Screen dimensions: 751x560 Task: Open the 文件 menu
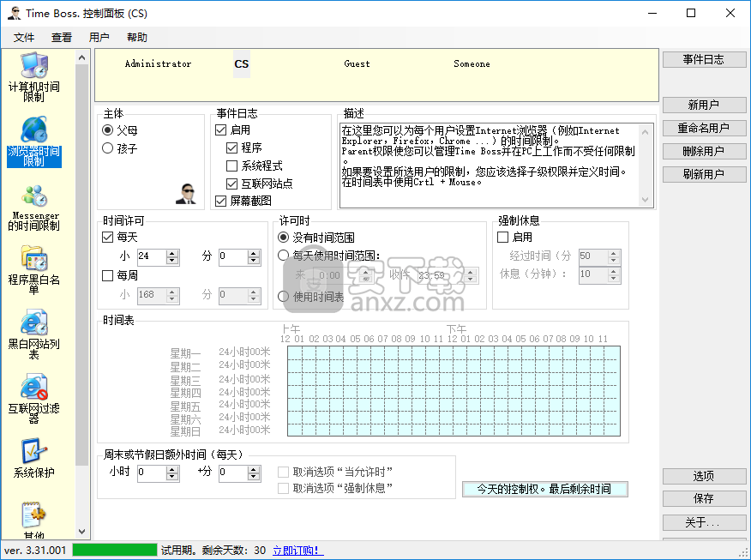[x=24, y=38]
